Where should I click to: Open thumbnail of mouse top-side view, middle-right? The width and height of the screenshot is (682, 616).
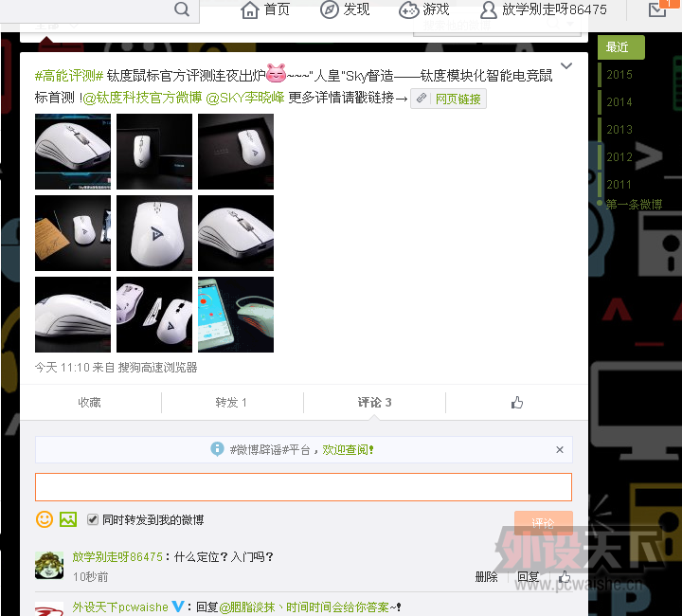236,233
